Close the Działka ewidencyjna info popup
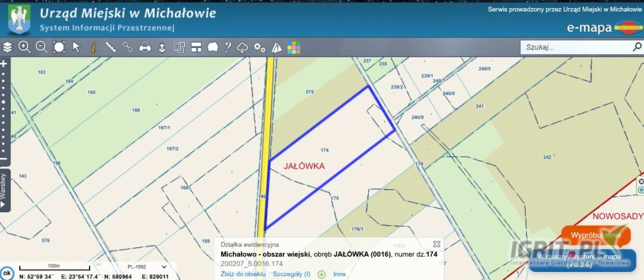Image resolution: width=644 pixels, height=280 pixels. 436,244
